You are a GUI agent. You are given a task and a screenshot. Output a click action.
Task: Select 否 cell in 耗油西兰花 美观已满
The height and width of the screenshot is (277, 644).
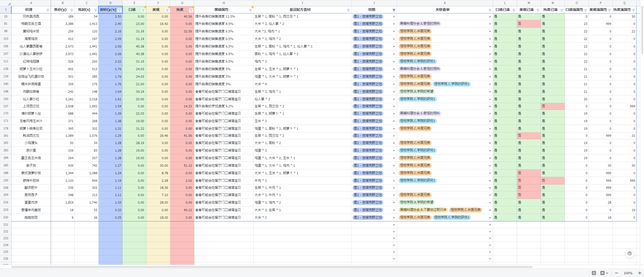click(529, 136)
